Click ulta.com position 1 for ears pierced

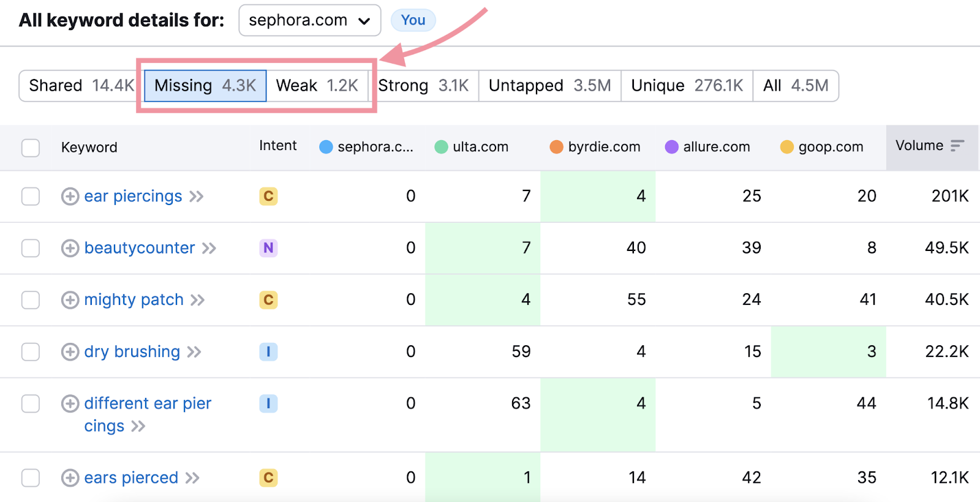pyautogui.click(x=483, y=478)
